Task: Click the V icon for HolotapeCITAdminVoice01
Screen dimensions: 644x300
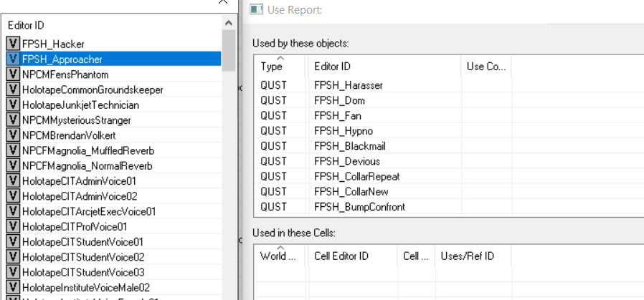Action: [13, 180]
